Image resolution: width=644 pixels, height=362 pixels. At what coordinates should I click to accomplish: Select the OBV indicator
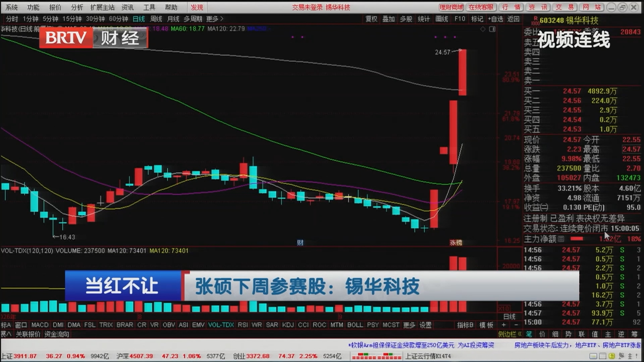[x=169, y=325]
